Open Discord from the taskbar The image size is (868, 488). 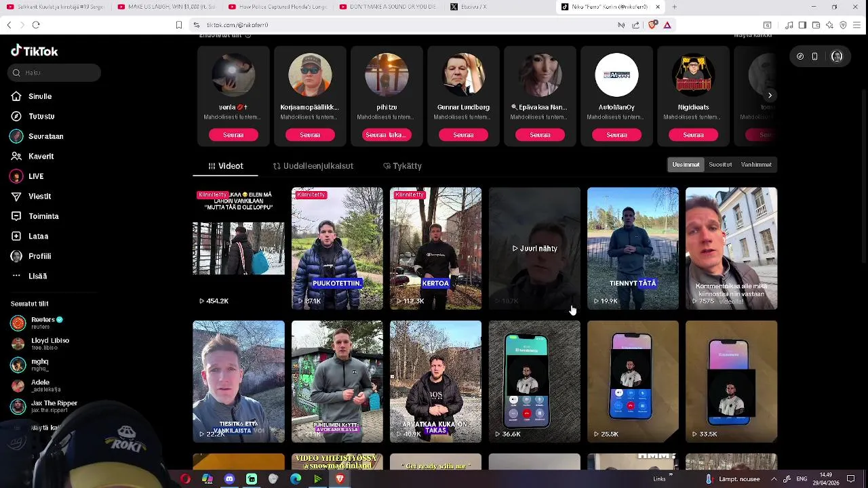(x=229, y=479)
